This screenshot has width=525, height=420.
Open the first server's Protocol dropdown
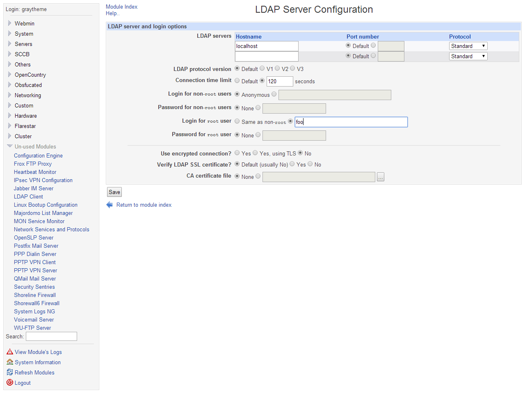pos(468,46)
